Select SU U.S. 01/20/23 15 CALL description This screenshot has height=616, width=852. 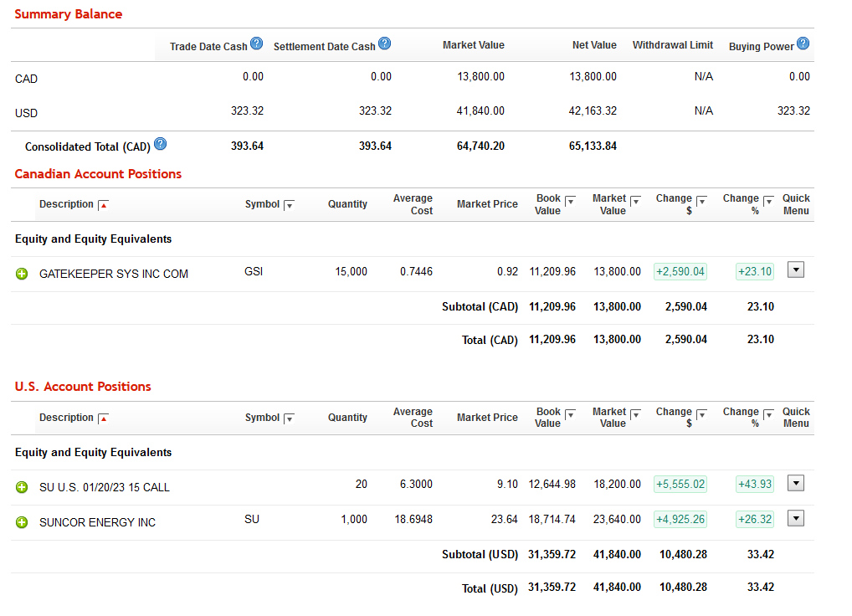click(x=105, y=487)
